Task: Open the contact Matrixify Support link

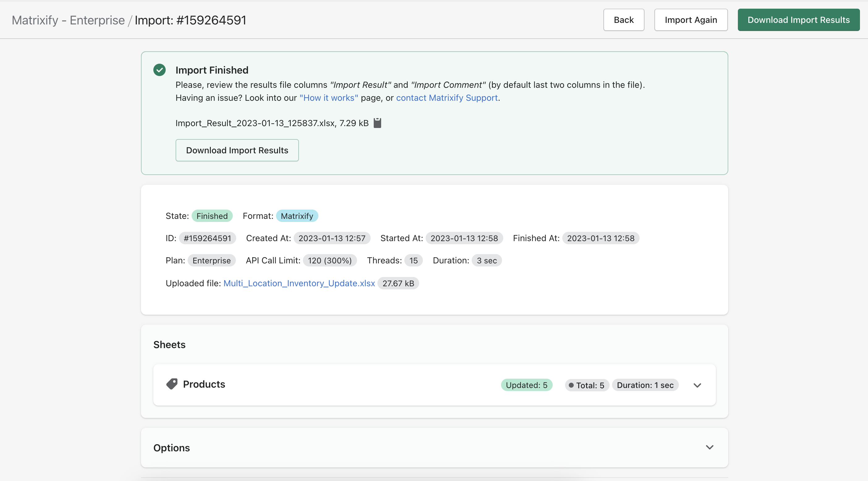Action: (446, 98)
